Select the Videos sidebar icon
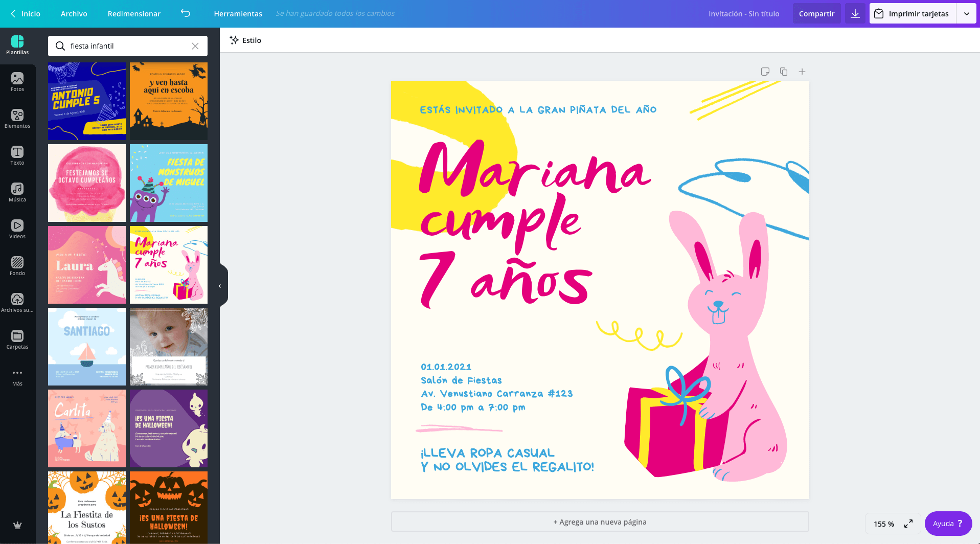The image size is (980, 544). [17, 229]
